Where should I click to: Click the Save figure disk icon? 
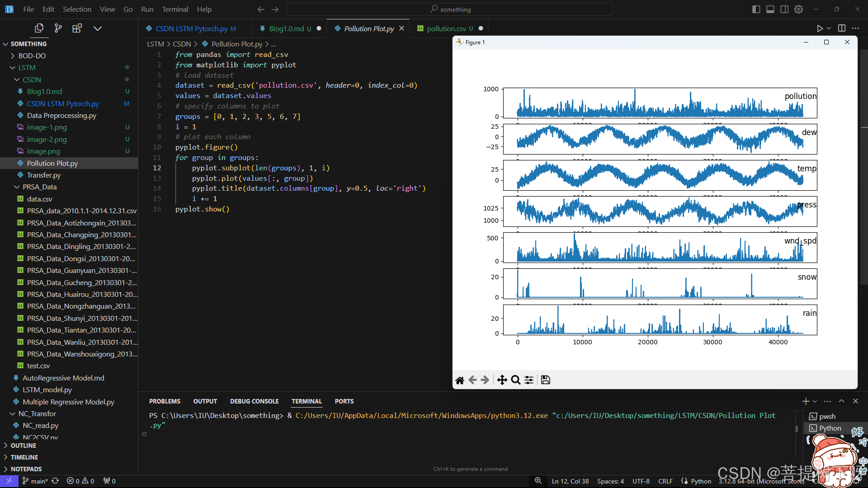546,380
